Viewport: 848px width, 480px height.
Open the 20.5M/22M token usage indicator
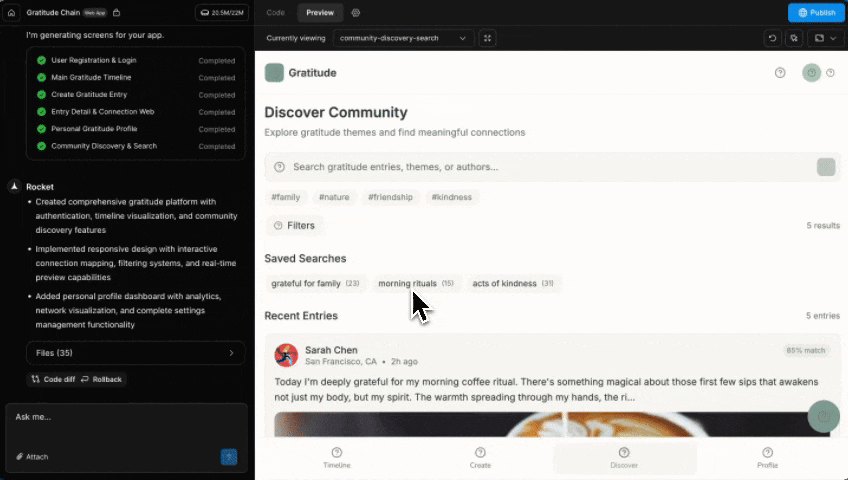(x=222, y=12)
